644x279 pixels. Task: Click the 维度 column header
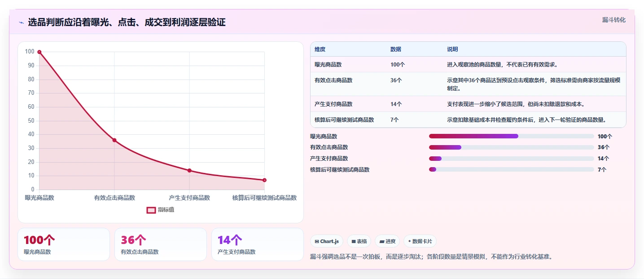click(320, 49)
